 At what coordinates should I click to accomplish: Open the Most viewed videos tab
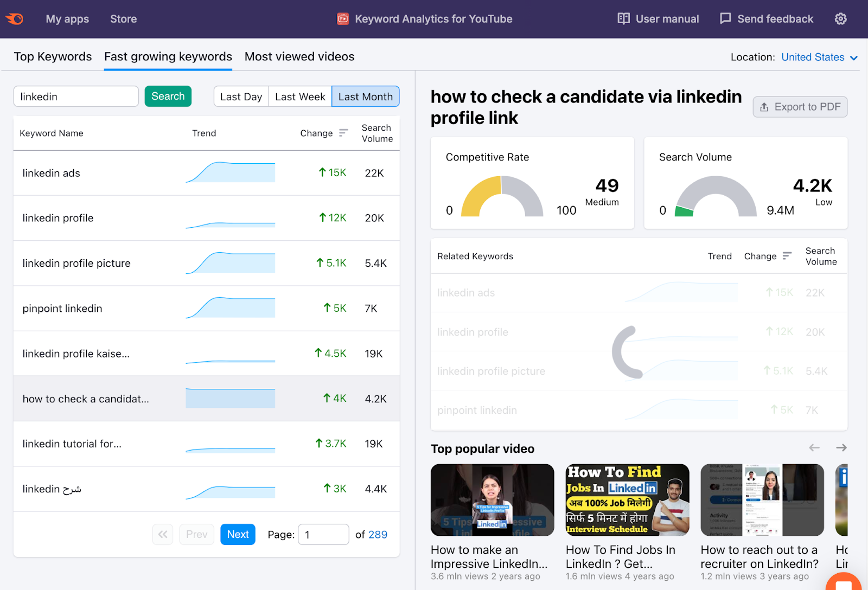pos(299,56)
